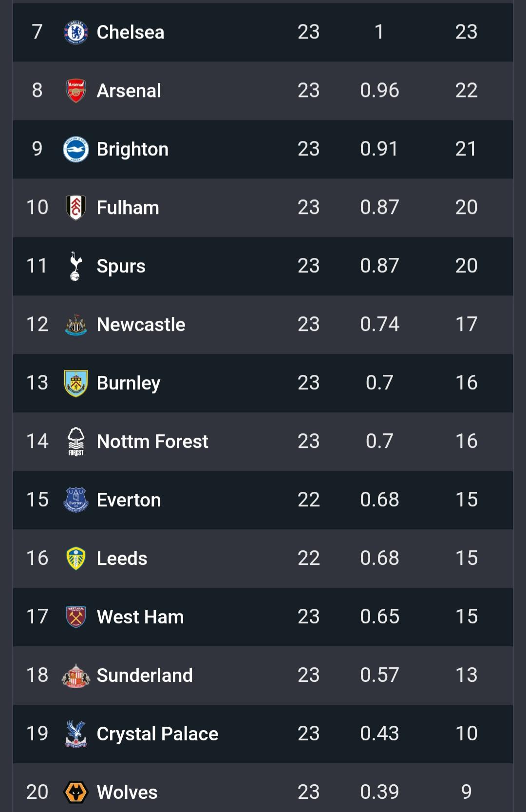Tap the position number 20 for Wolves

click(x=37, y=792)
